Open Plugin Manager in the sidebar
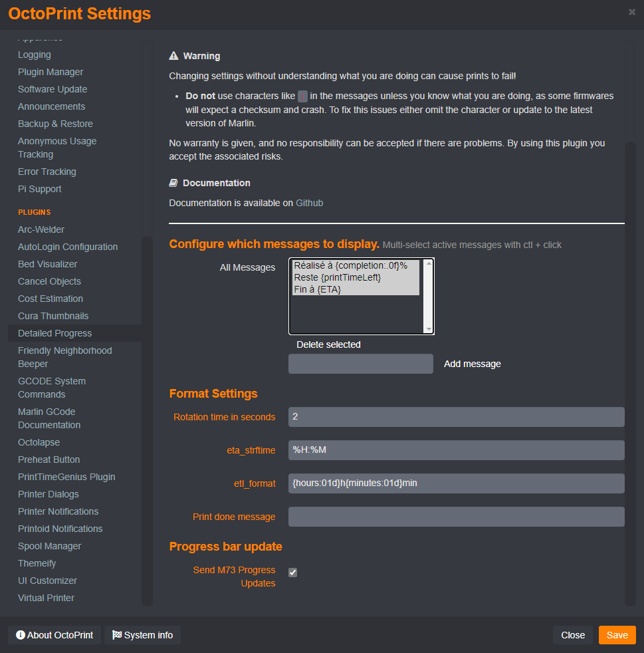Image resolution: width=644 pixels, height=653 pixels. 51,72
